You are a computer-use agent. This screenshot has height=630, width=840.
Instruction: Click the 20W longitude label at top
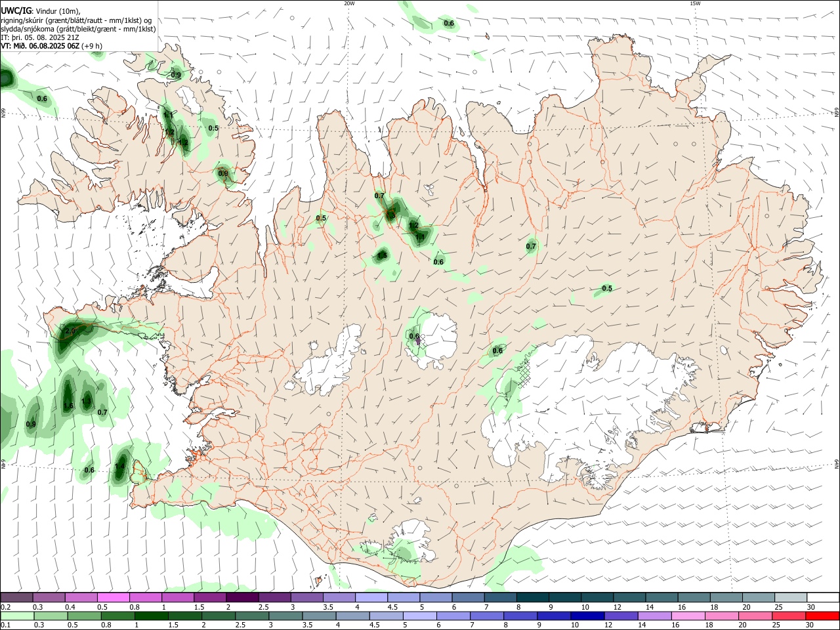click(349, 3)
